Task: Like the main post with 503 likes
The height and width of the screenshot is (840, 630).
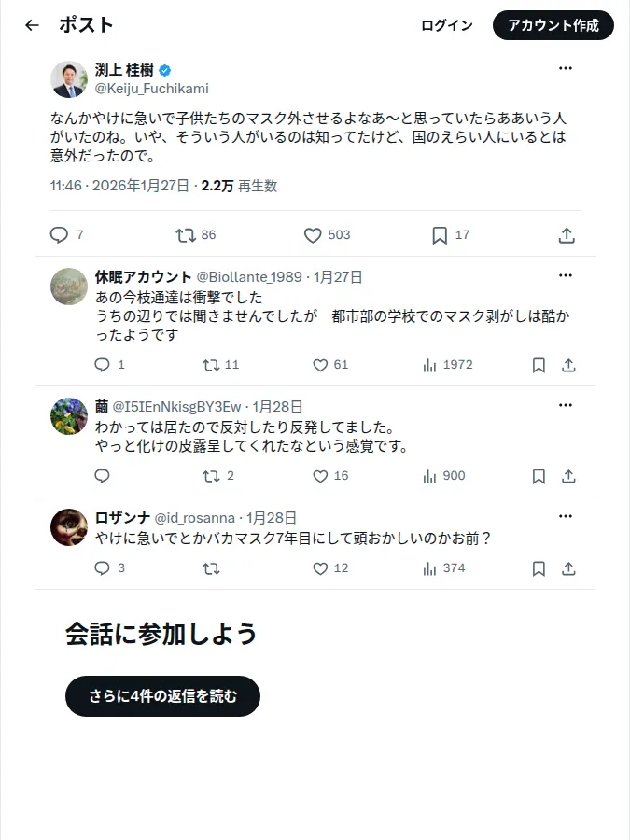Action: [x=313, y=234]
